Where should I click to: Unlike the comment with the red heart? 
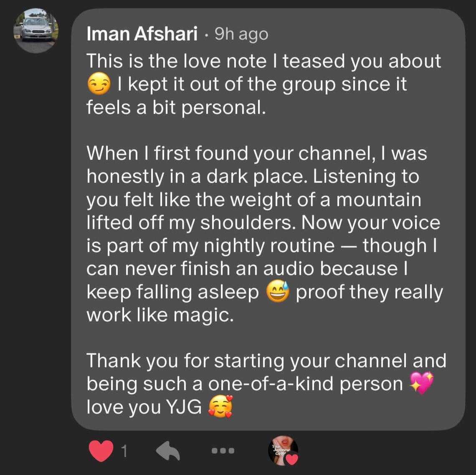[x=101, y=451]
